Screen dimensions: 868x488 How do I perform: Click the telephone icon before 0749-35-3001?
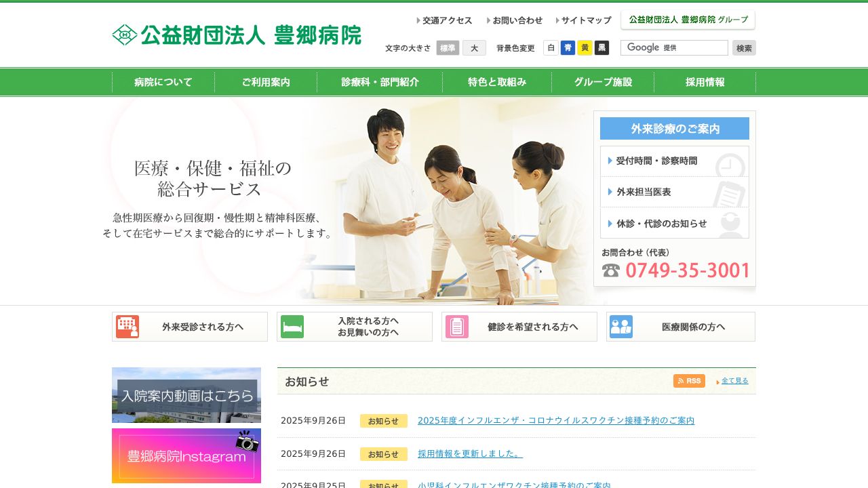tap(612, 270)
